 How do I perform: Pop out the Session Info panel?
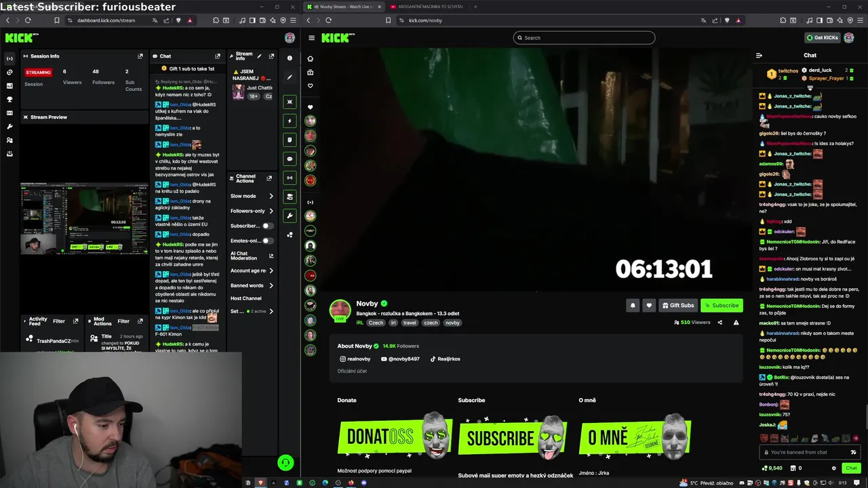click(x=140, y=56)
